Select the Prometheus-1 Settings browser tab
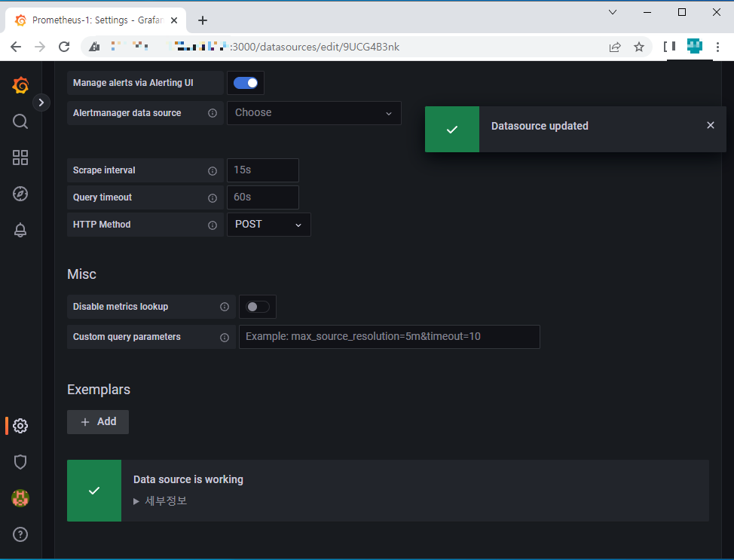Image resolution: width=734 pixels, height=560 pixels. [x=96, y=20]
